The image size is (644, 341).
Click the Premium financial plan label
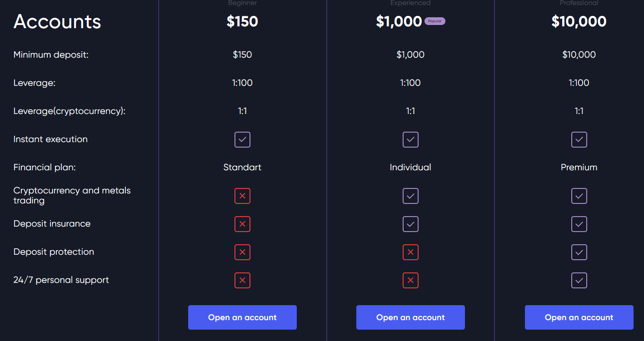click(x=579, y=168)
